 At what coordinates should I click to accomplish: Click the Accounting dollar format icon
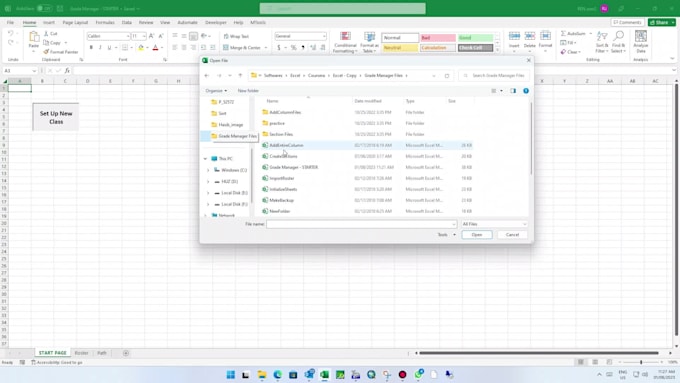click(x=278, y=48)
